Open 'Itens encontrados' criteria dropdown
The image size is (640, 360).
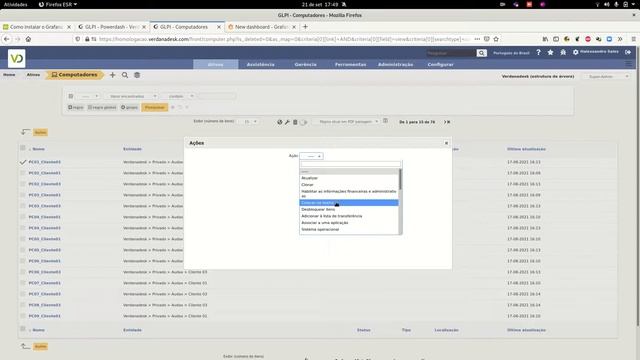click(130, 96)
